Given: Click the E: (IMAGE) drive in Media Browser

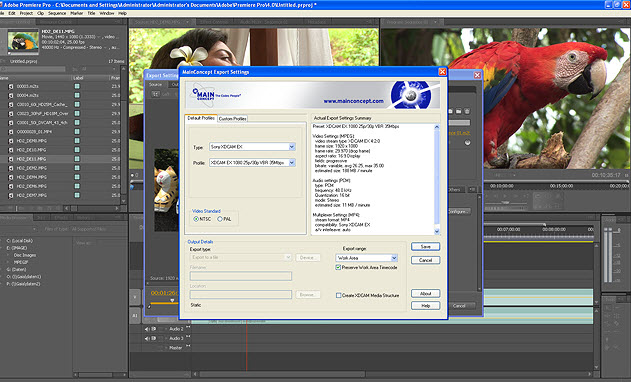Looking at the screenshot, I should tap(16, 248).
